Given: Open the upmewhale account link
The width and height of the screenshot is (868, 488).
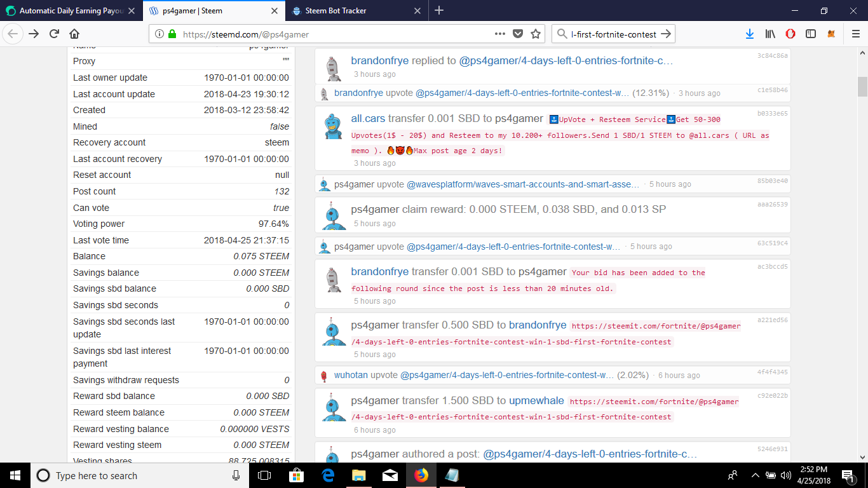Looking at the screenshot, I should click(x=535, y=401).
